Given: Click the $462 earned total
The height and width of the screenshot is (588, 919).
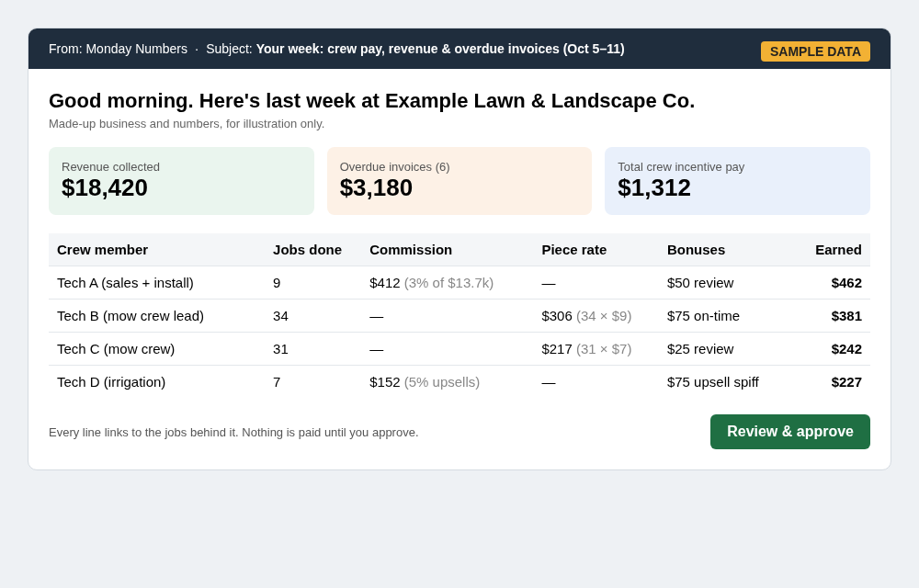Looking at the screenshot, I should 846,283.
